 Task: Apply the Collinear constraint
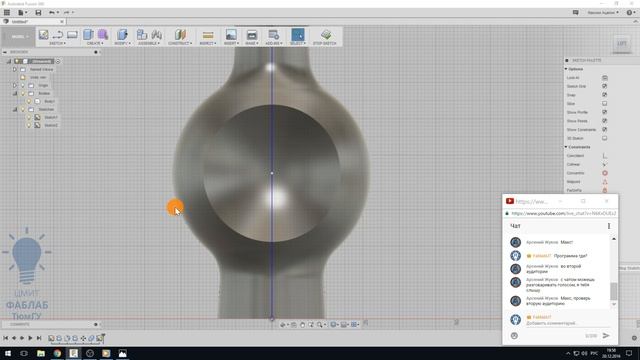(604, 164)
